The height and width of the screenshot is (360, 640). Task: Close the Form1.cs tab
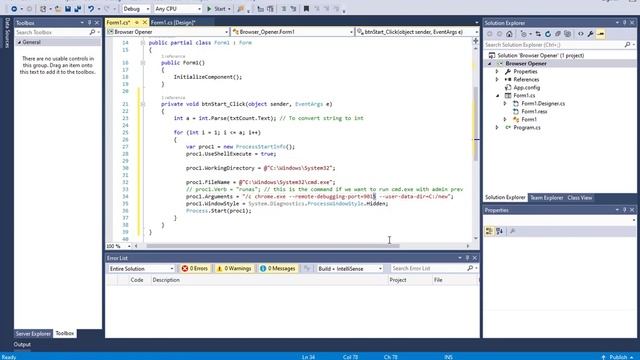click(144, 22)
